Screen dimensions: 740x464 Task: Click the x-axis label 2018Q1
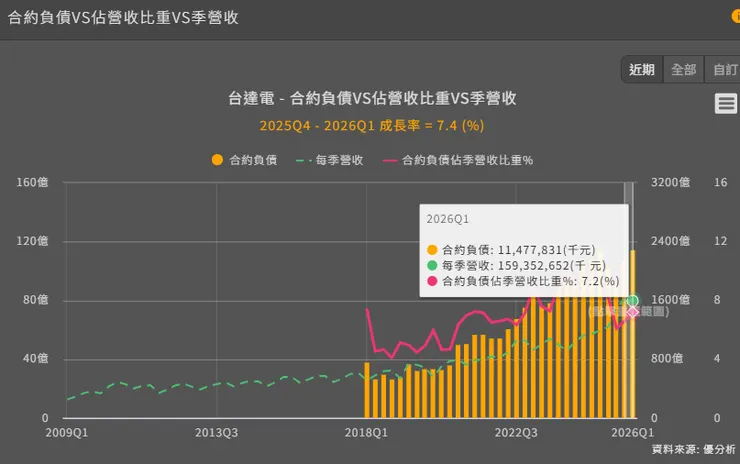(x=366, y=433)
